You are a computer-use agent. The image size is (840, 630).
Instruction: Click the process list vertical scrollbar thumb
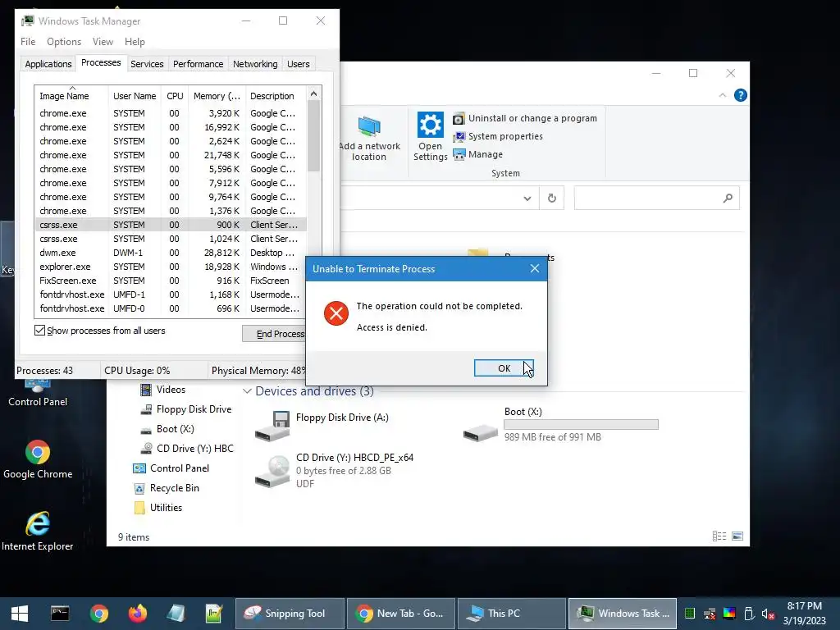click(x=314, y=136)
